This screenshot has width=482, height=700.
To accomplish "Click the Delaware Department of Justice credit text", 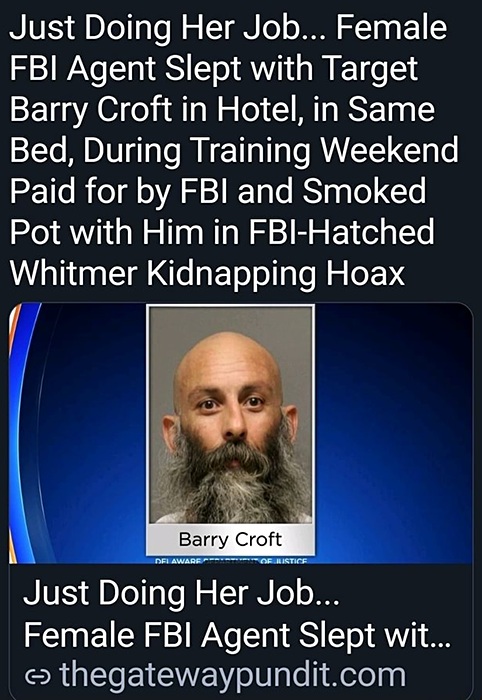I will point(231,561).
